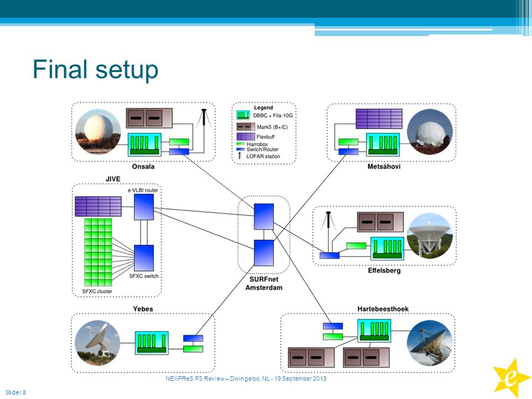Click the Effelsberg DBBC icon

pos(387,249)
